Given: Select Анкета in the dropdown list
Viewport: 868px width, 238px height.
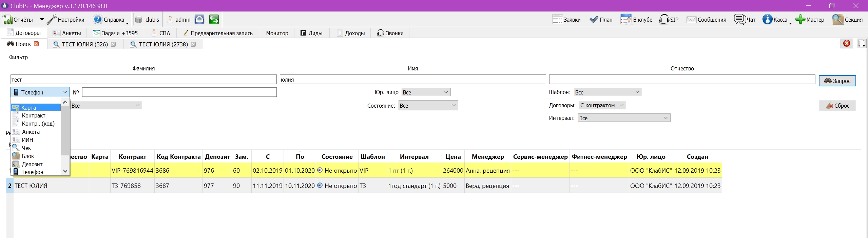Looking at the screenshot, I should click(36, 132).
